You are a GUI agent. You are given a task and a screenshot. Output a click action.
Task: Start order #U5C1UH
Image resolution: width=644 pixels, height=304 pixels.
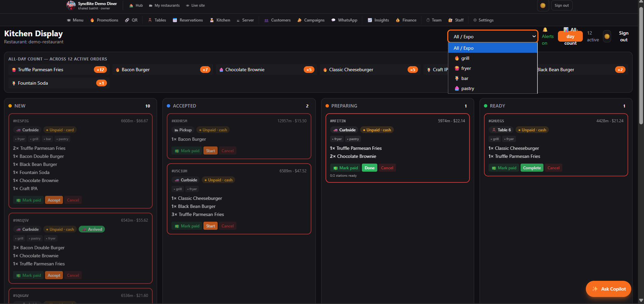[211, 226]
